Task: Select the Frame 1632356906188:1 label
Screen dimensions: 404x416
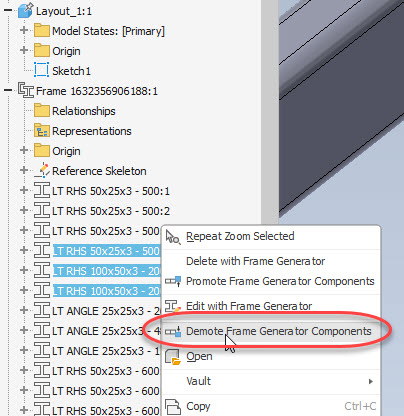Action: (97, 91)
